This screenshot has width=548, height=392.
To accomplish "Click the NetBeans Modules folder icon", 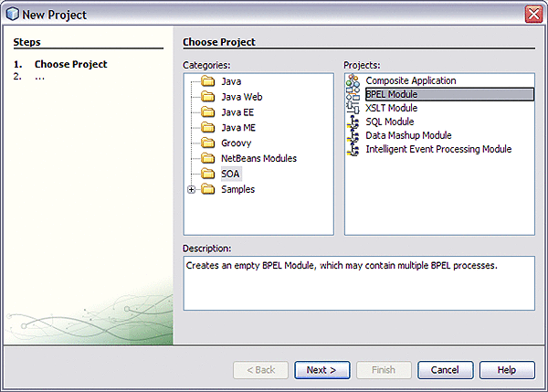I will tap(208, 158).
